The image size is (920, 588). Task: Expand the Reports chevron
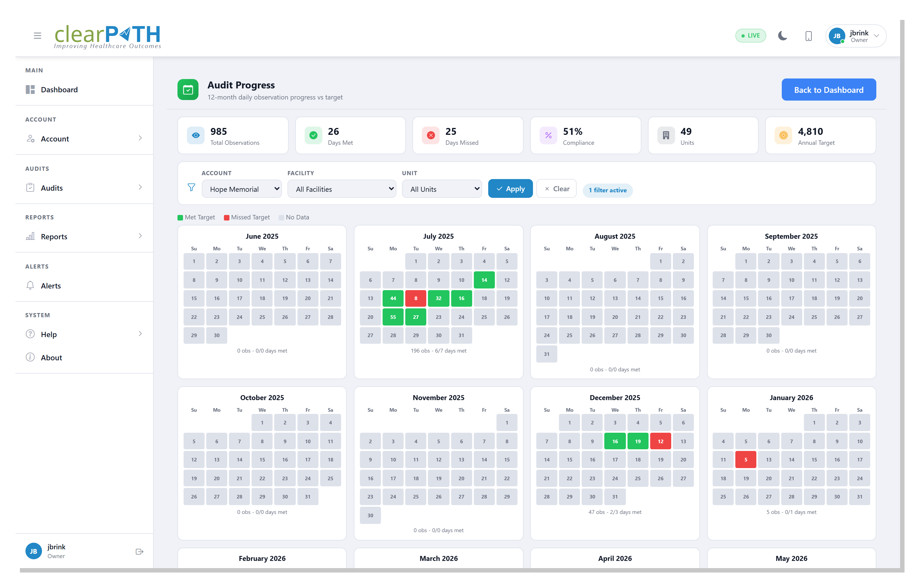pyautogui.click(x=140, y=236)
